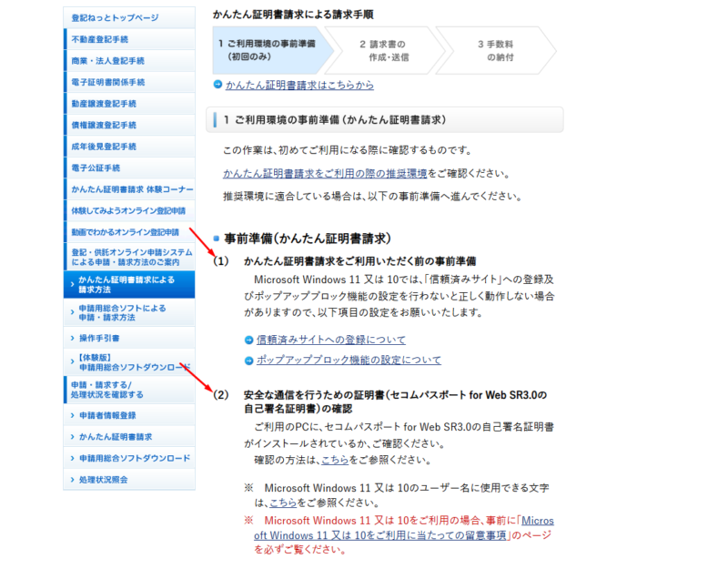Screen dimensions: 728x569
Task: Click the arrow icon beside 信頼済みサイトへの登録について
Action: pyautogui.click(x=248, y=340)
